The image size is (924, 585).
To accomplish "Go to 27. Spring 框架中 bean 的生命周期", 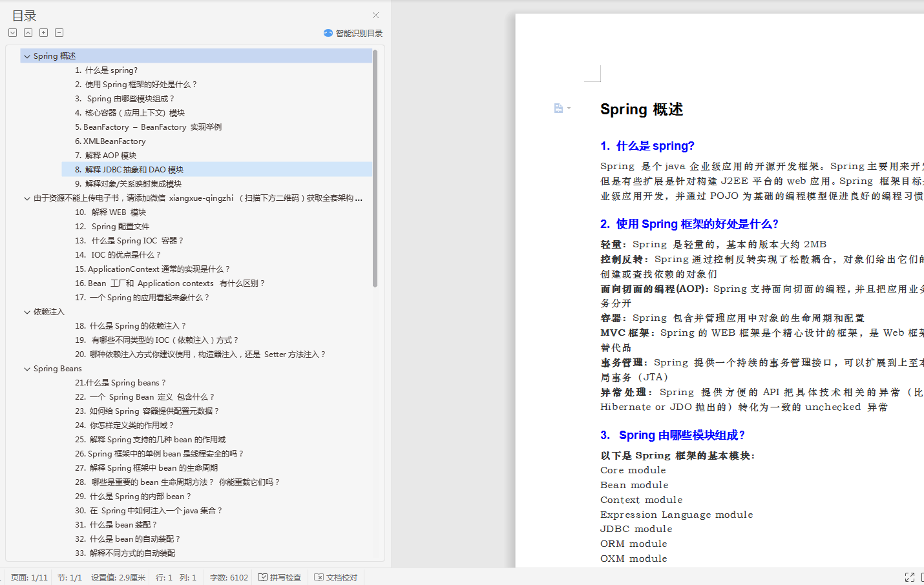I will [146, 468].
